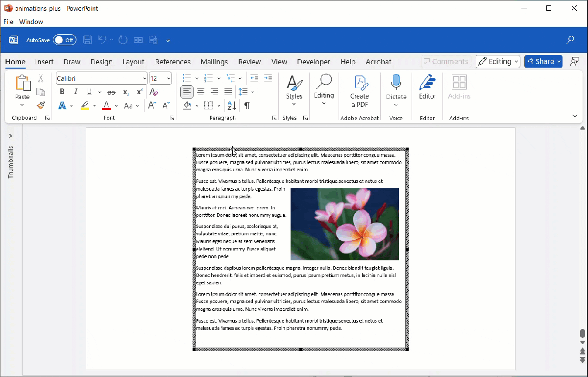The width and height of the screenshot is (588, 377).
Task: Insert a bulleted list
Action: pos(186,78)
